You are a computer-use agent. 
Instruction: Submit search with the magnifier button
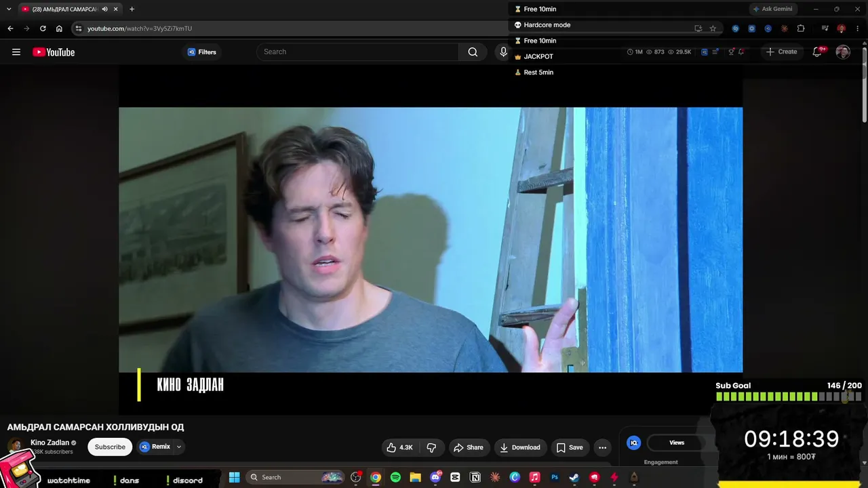(x=473, y=52)
